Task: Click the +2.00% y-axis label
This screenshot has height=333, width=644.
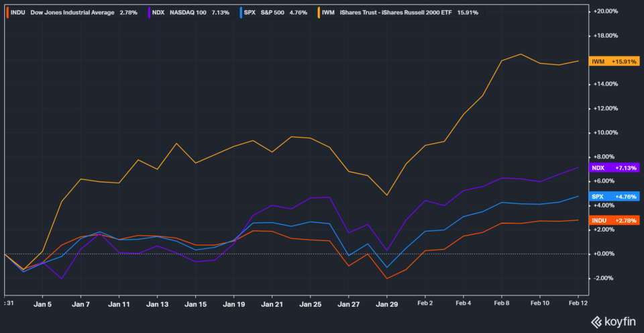Action: (x=606, y=230)
